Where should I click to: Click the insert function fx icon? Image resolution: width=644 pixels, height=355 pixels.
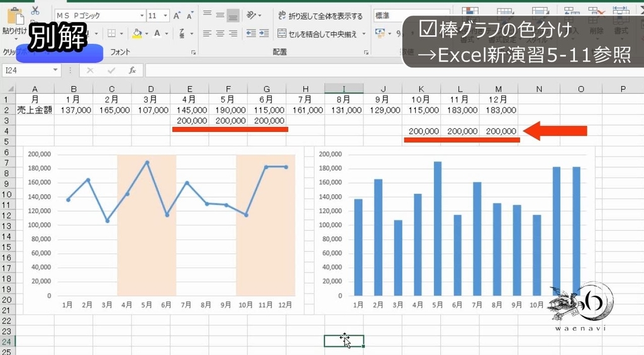[132, 70]
